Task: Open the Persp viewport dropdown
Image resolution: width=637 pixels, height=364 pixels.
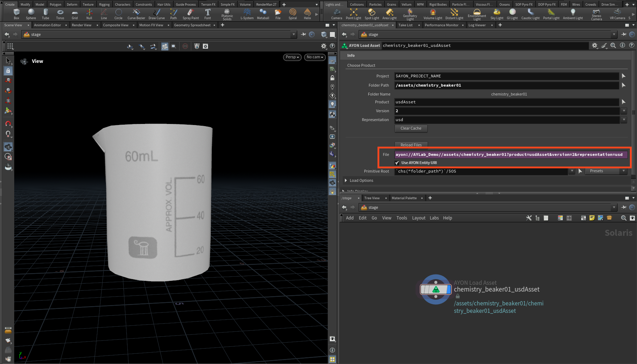Action: tap(292, 57)
